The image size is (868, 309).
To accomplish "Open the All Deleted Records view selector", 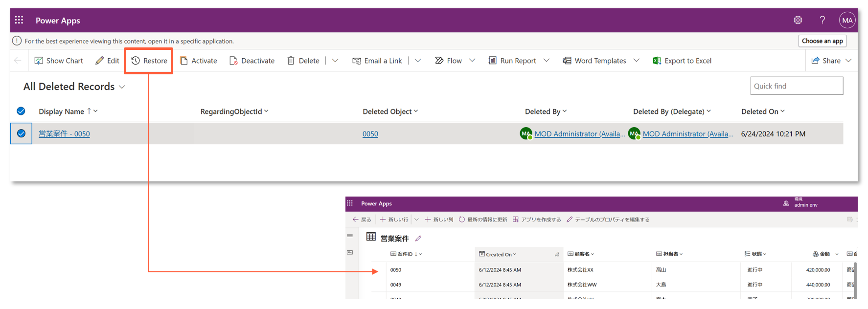I will [x=74, y=87].
